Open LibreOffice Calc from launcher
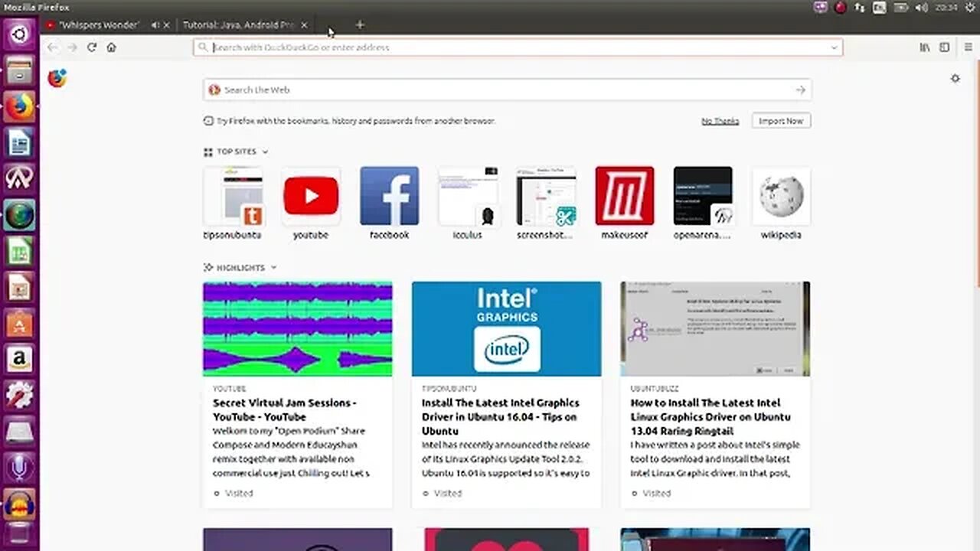Screen dimensions: 980x551 coord(19,251)
